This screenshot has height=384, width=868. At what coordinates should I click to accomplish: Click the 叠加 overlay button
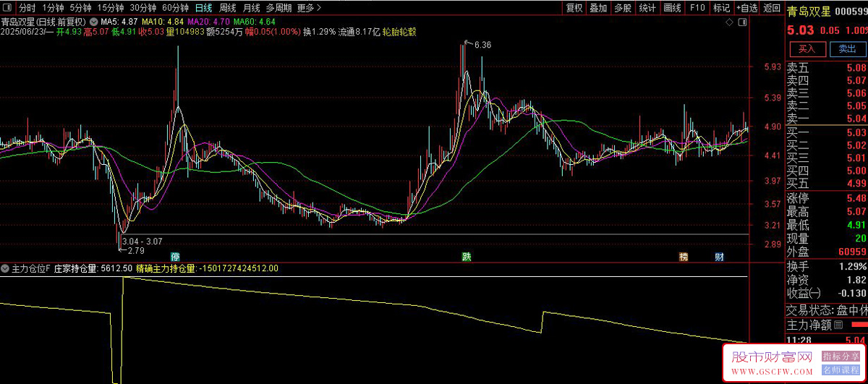click(598, 8)
